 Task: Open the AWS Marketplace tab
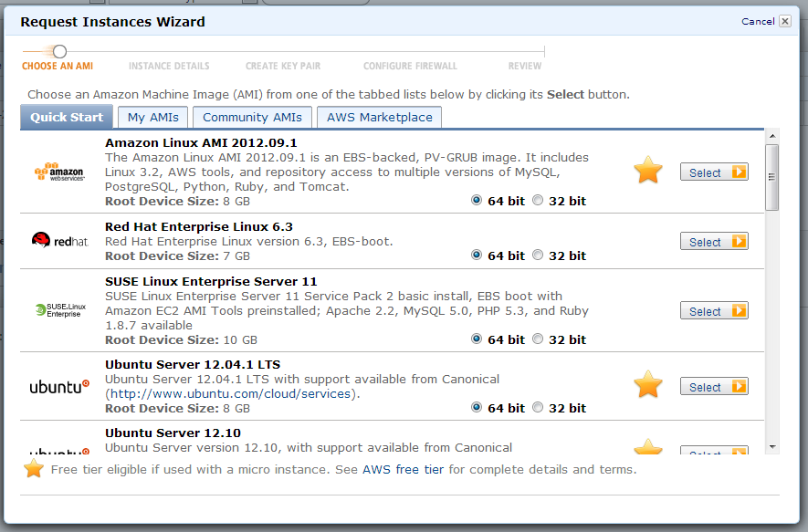pos(379,118)
